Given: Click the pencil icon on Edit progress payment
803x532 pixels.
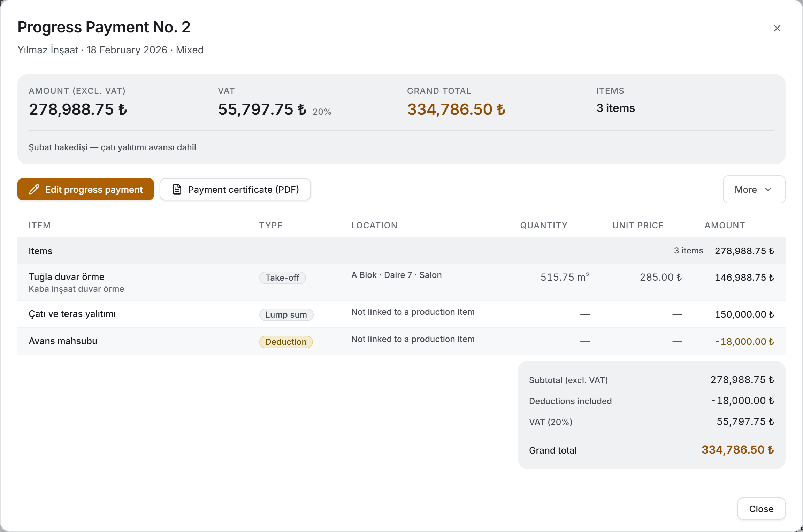Looking at the screenshot, I should tap(34, 189).
